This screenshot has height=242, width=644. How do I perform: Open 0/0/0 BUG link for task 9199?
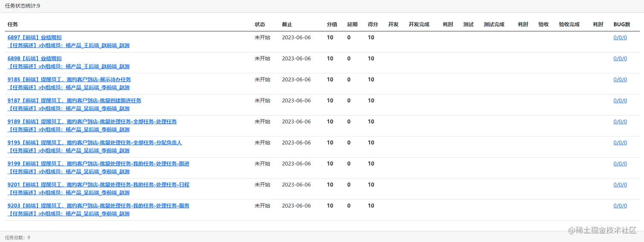click(x=620, y=164)
